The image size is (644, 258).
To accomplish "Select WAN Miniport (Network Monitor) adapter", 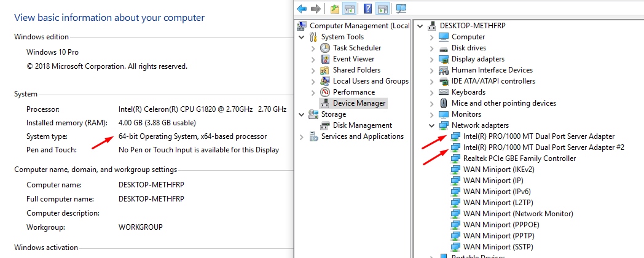I will [518, 214].
